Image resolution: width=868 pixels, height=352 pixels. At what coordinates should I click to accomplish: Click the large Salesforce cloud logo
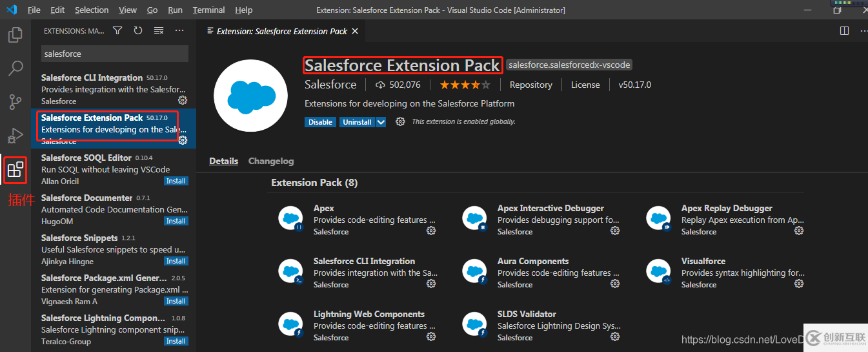coord(250,95)
